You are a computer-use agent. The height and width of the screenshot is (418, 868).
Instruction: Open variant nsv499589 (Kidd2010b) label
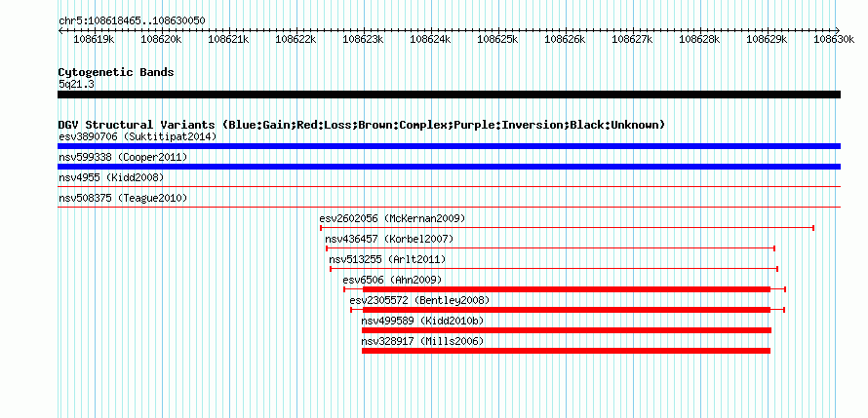pyautogui.click(x=422, y=321)
